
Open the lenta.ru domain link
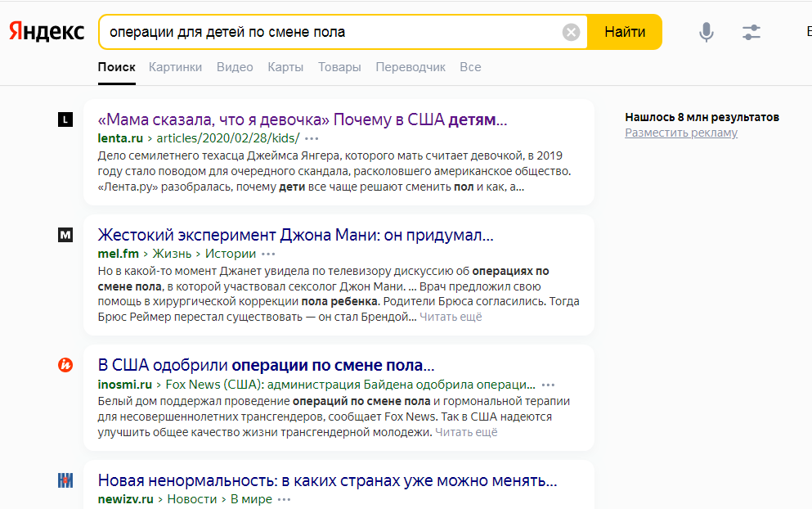(x=120, y=138)
